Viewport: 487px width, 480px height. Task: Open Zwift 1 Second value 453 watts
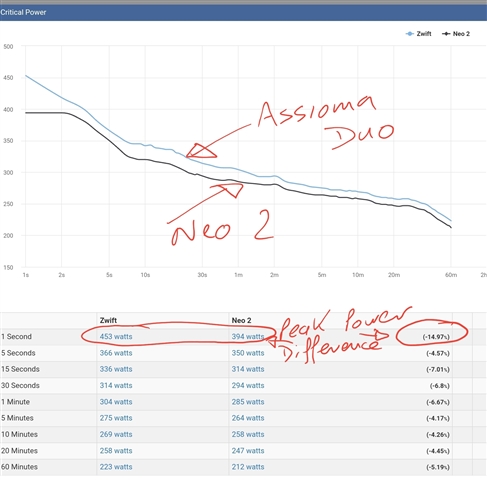click(116, 337)
